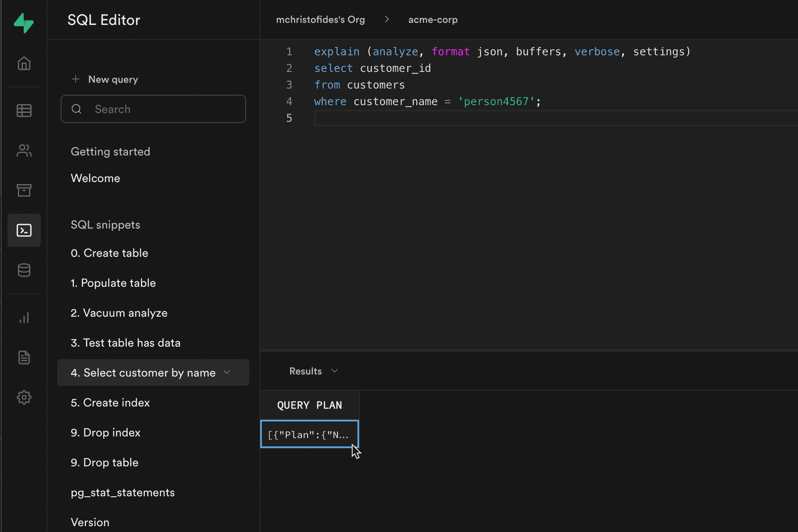This screenshot has height=532, width=798.
Task: Open snippet 9. Drop table
Action: [x=104, y=463]
